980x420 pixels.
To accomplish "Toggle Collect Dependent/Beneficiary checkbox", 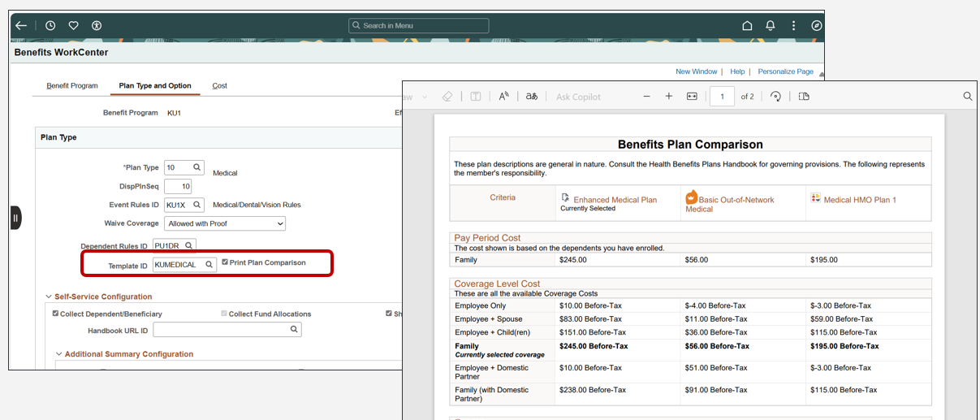I will click(55, 314).
